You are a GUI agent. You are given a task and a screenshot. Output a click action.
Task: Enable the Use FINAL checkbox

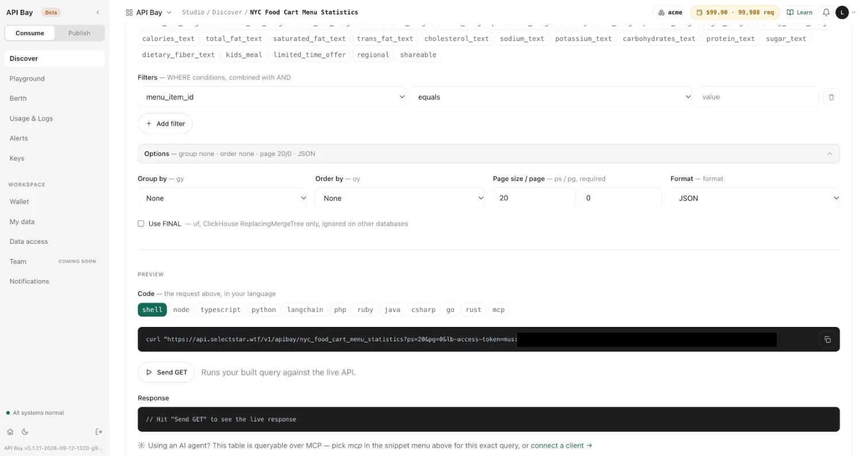pyautogui.click(x=141, y=224)
